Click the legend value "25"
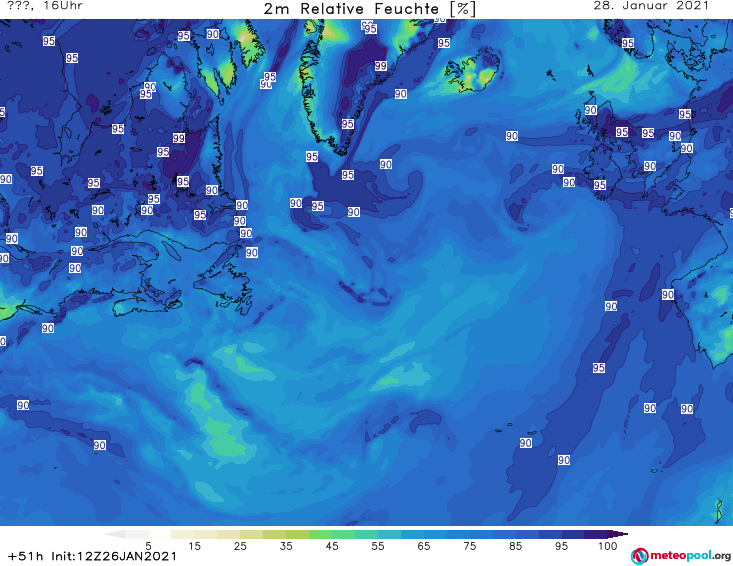The width and height of the screenshot is (733, 566). pos(240,546)
